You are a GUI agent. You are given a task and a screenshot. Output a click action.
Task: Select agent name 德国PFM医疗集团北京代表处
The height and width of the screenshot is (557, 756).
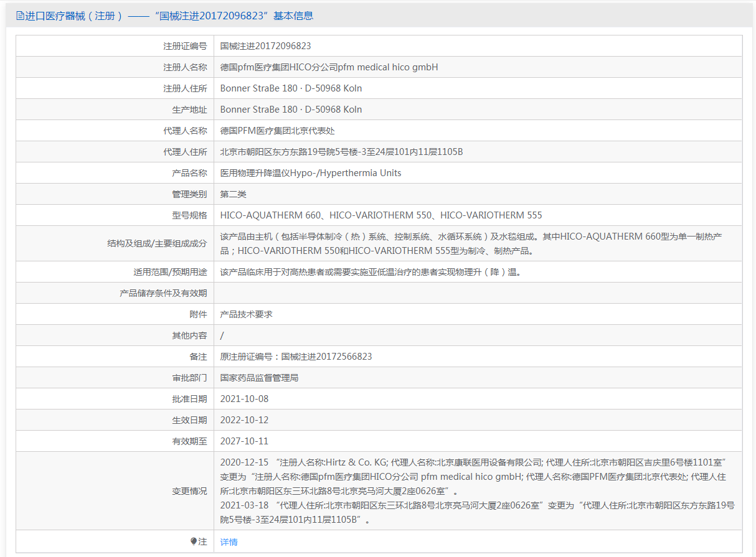[278, 131]
